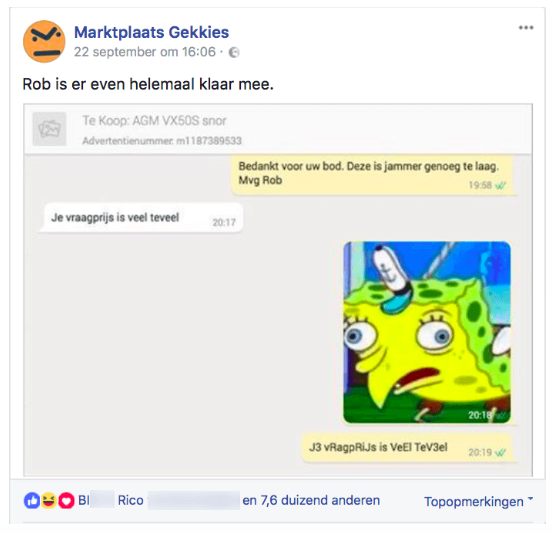Screen dimensions: 553x534
Task: Click the globe public visibility icon
Action: (x=234, y=53)
